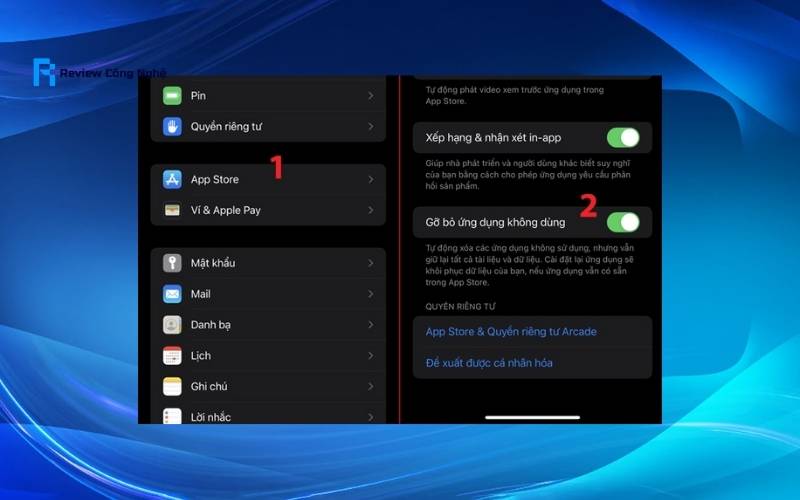Open the App Store row chevron
The image size is (800, 500).
[371, 180]
